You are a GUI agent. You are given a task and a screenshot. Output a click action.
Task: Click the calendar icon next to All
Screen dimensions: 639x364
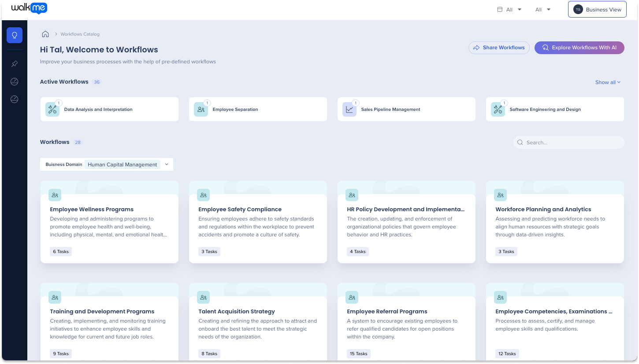click(x=500, y=9)
